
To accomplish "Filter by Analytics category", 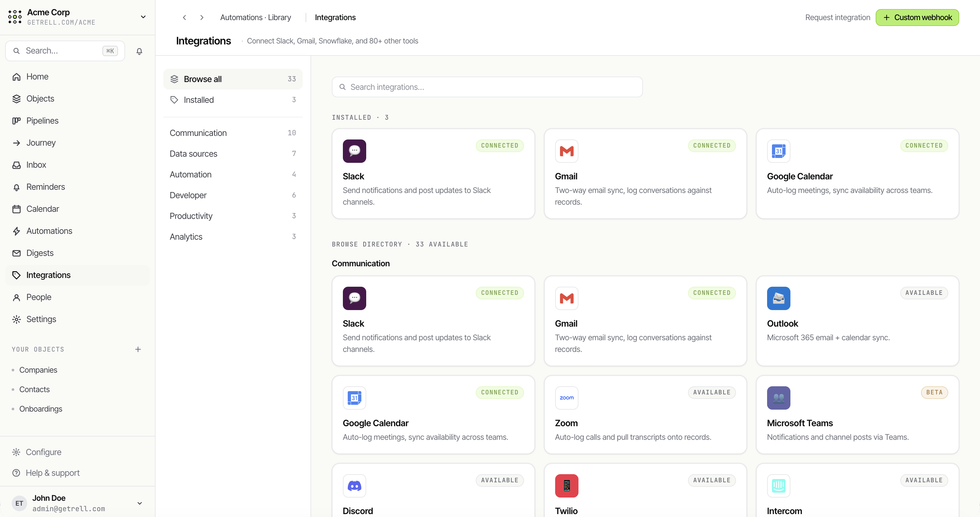I will (233, 237).
